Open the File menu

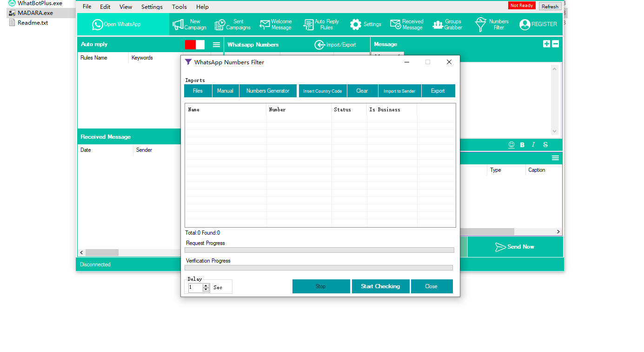point(87,7)
